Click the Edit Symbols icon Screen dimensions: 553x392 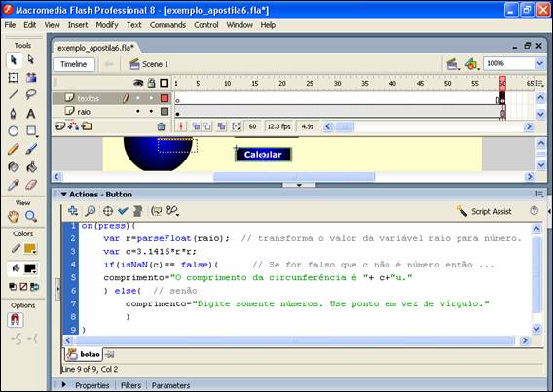pos(471,64)
